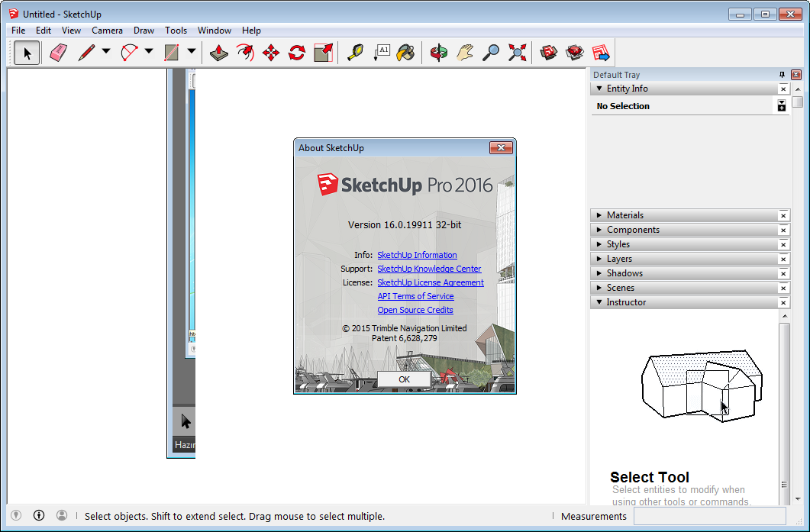Open Open Source Credits link
Screen dimensions: 810x532
[415, 310]
